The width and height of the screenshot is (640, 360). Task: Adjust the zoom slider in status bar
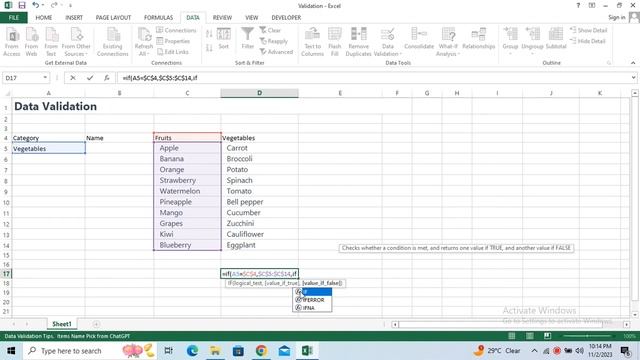(x=587, y=336)
